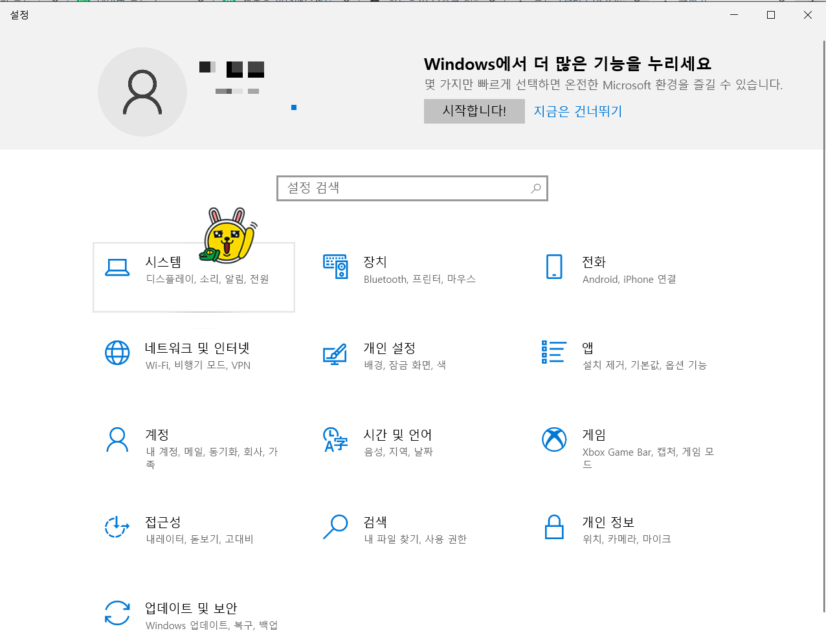This screenshot has height=644, width=826.
Task: Click '음성, 지역, 날짜' description
Action: pyautogui.click(x=399, y=452)
